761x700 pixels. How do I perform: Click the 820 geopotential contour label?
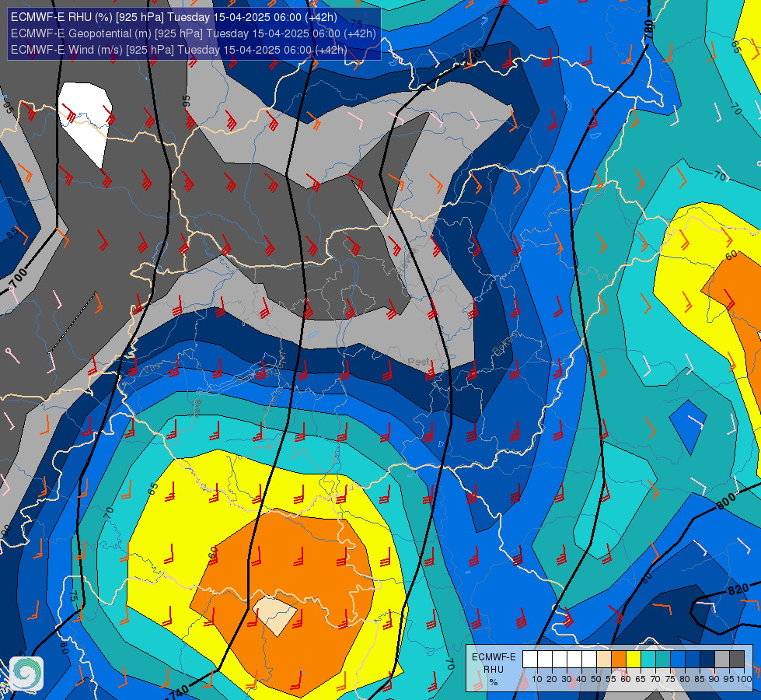(738, 590)
